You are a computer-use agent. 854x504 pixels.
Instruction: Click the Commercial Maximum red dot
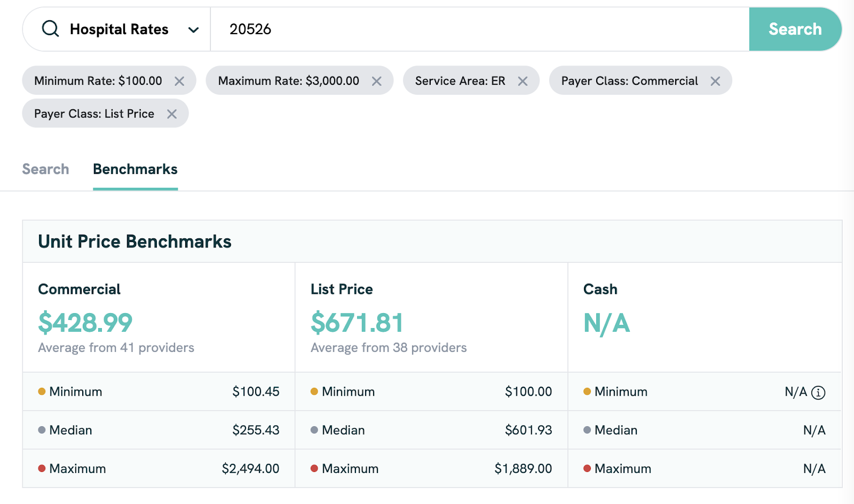click(x=42, y=469)
